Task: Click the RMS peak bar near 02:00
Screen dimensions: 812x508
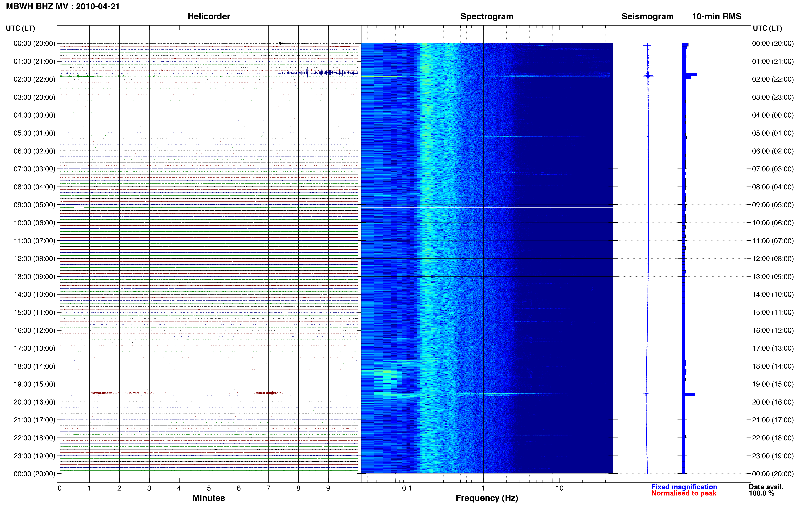Action: tap(690, 75)
